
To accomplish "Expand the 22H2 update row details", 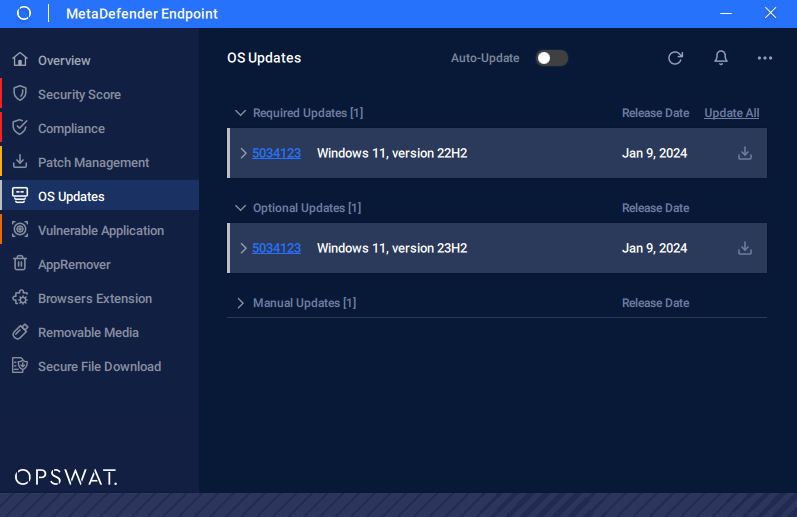I will pyautogui.click(x=243, y=153).
